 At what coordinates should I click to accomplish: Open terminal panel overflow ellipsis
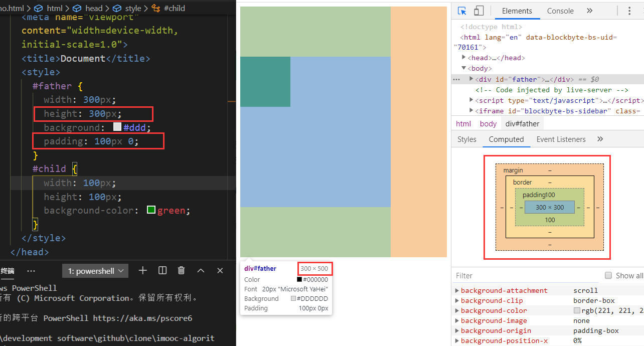tap(31, 271)
